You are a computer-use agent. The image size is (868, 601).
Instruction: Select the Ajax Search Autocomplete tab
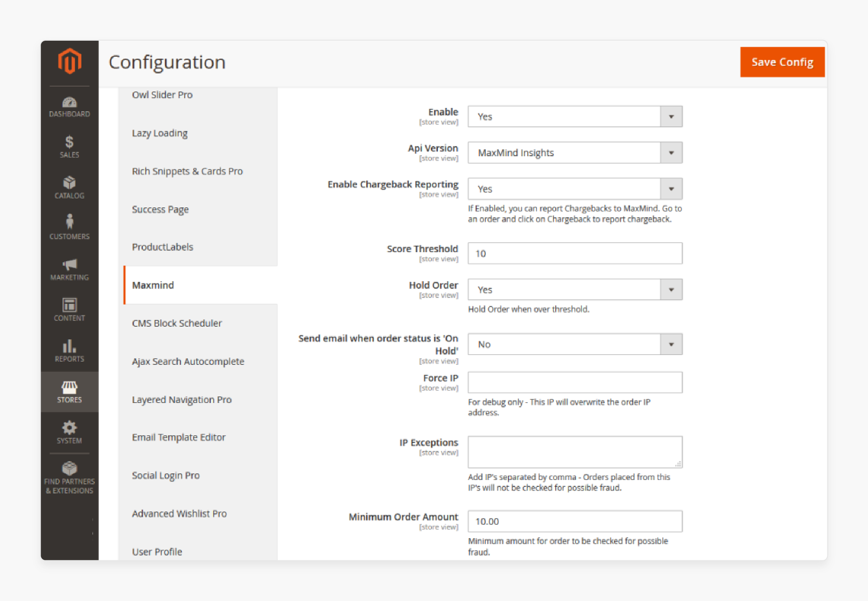point(188,361)
